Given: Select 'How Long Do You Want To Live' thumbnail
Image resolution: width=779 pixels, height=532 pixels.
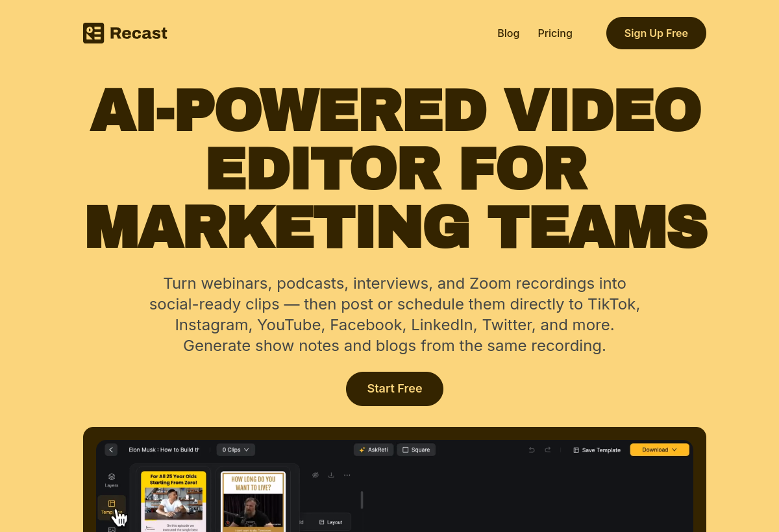Looking at the screenshot, I should point(253,502).
